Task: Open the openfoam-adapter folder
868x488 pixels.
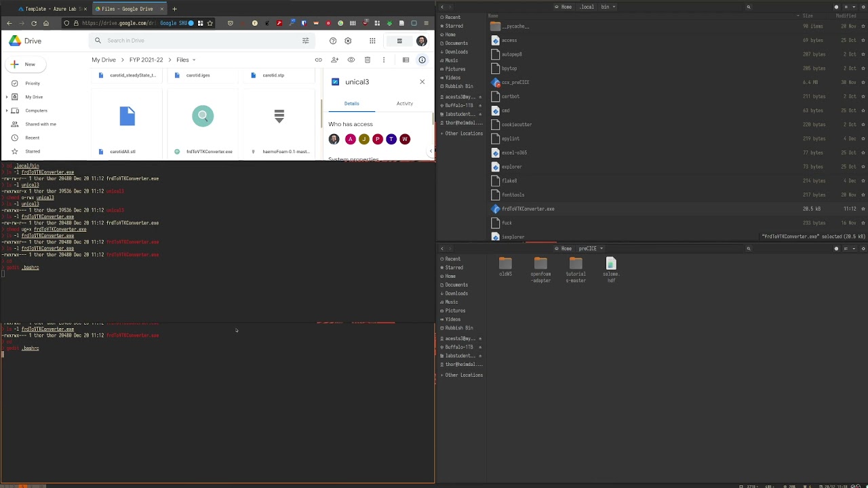Action: click(540, 270)
